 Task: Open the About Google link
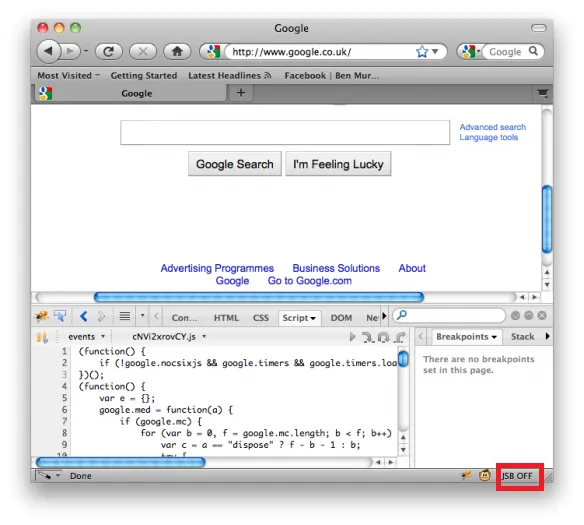pos(412,268)
